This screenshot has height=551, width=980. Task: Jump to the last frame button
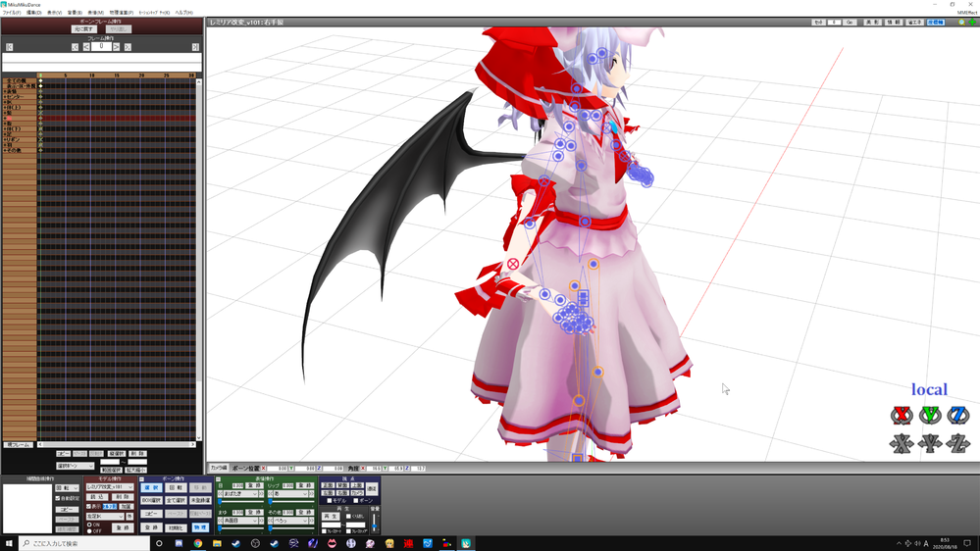pos(195,47)
